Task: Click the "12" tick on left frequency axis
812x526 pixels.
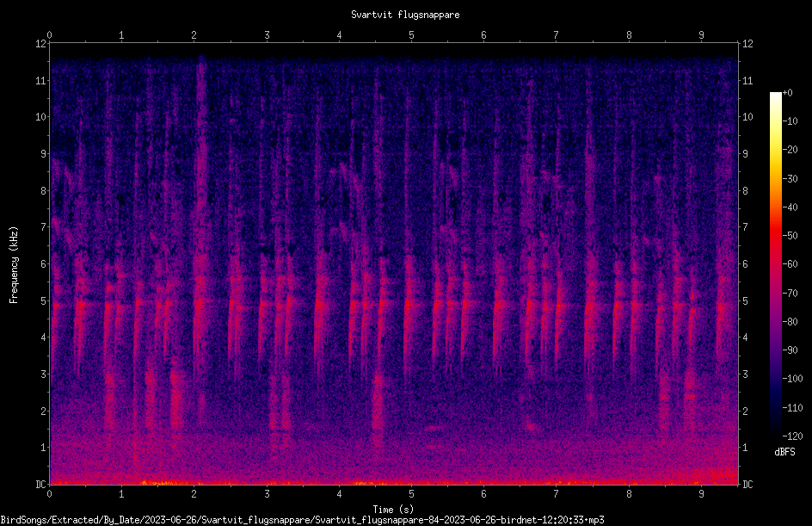Action: tap(40, 44)
